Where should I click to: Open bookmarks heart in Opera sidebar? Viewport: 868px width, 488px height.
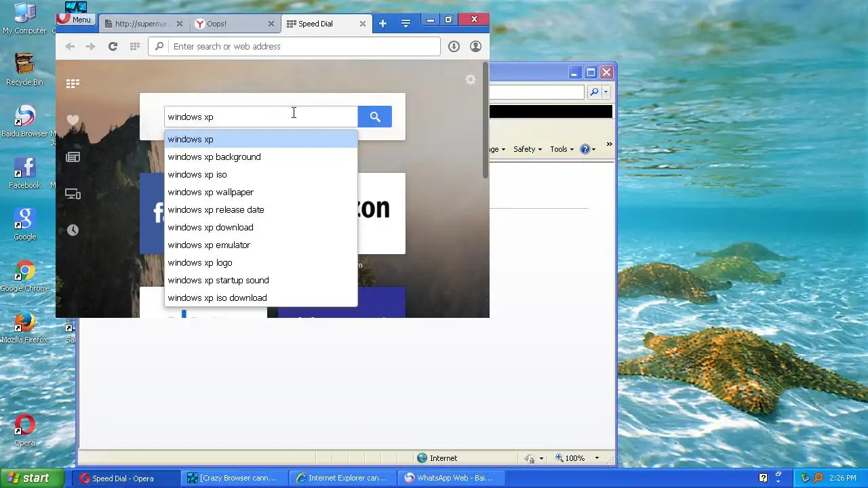tap(73, 120)
